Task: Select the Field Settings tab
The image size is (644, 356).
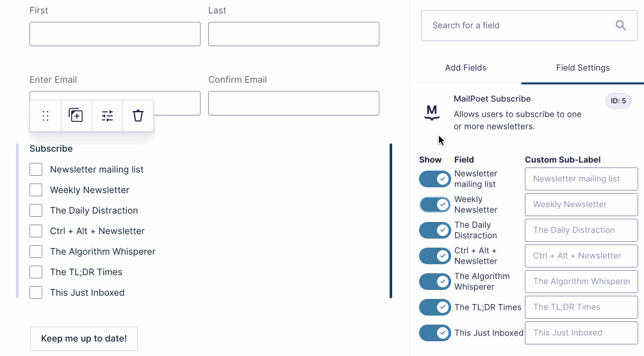Action: pos(582,68)
